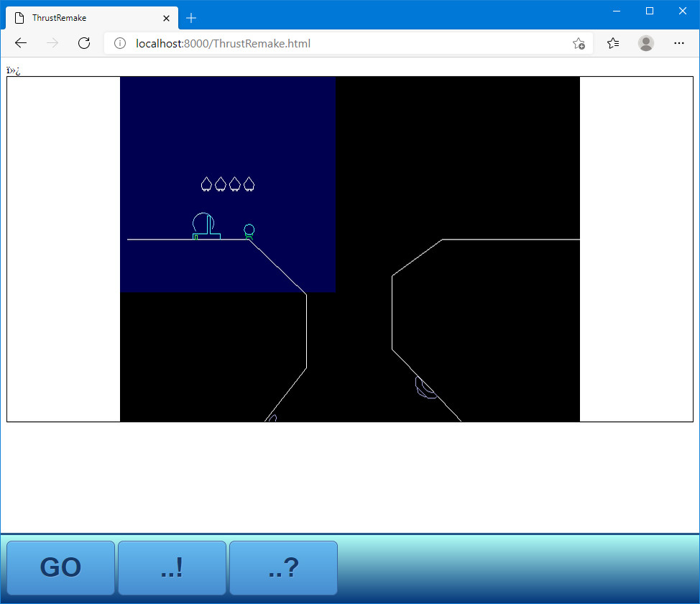This screenshot has height=604, width=700.
Task: Click the cyan orb resting on its pedestal
Action: 248,230
